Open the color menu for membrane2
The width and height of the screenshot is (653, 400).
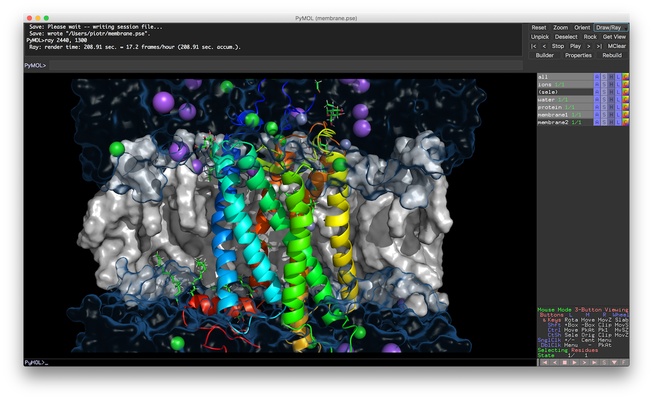pos(625,122)
